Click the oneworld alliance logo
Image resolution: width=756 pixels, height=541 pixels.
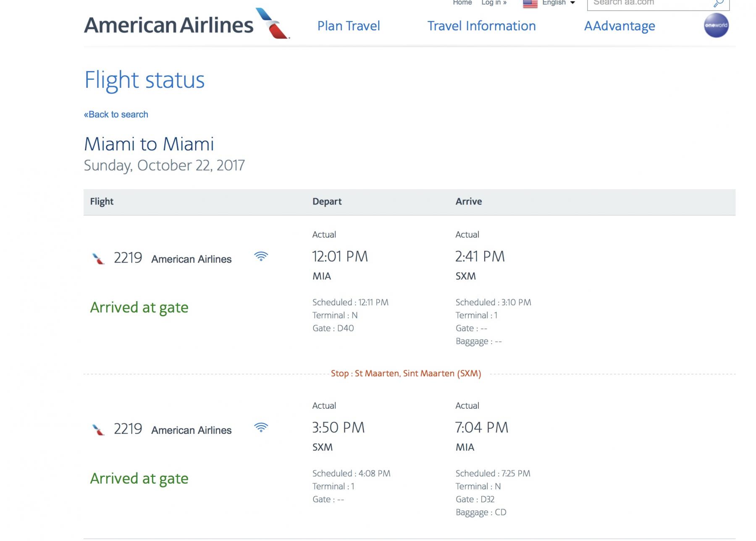click(x=716, y=25)
